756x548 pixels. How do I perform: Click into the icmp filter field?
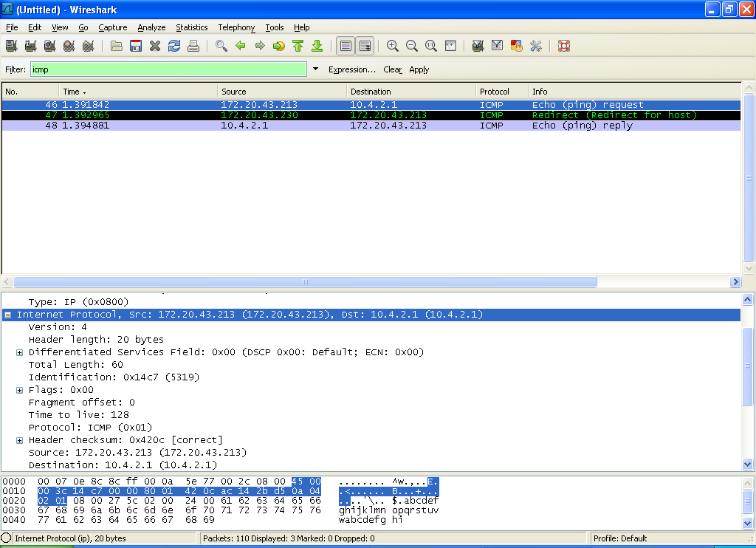168,69
